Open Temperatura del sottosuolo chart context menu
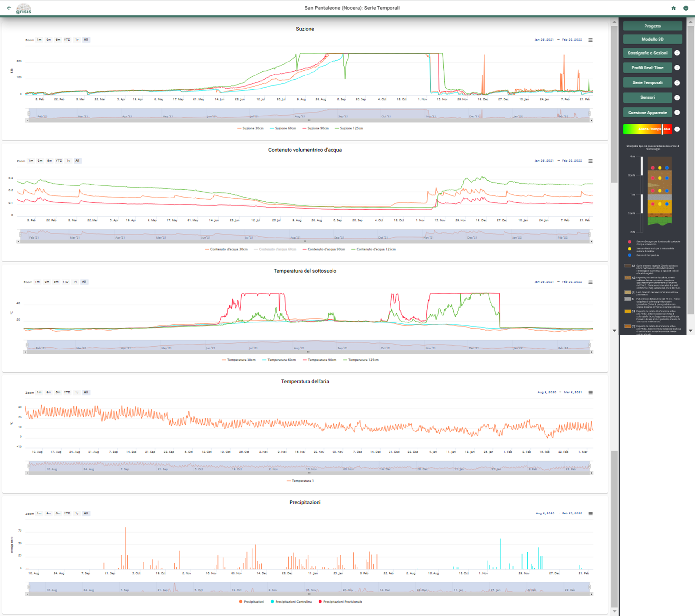 pyautogui.click(x=590, y=282)
